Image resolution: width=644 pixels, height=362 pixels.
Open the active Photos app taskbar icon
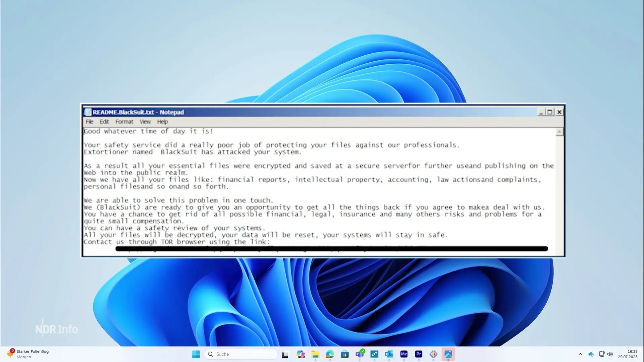click(x=448, y=354)
